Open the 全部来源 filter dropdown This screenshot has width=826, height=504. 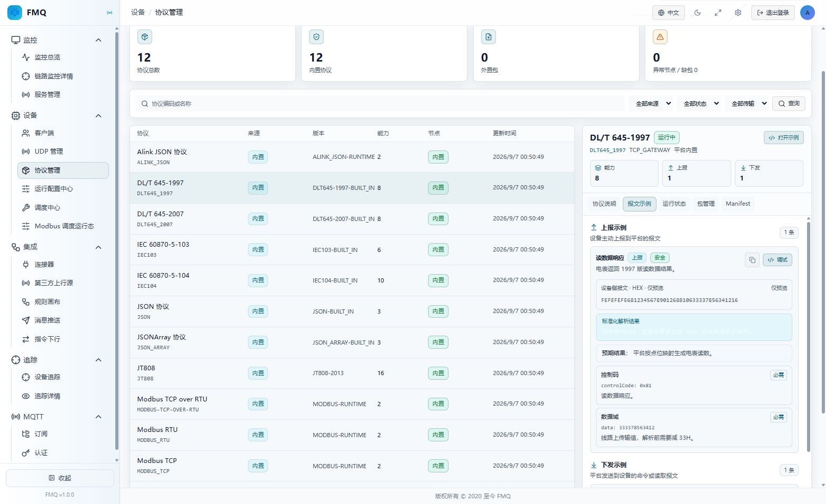pyautogui.click(x=652, y=104)
